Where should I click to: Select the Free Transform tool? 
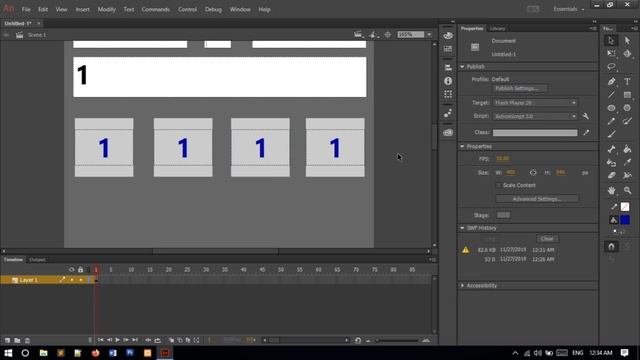coord(611,53)
